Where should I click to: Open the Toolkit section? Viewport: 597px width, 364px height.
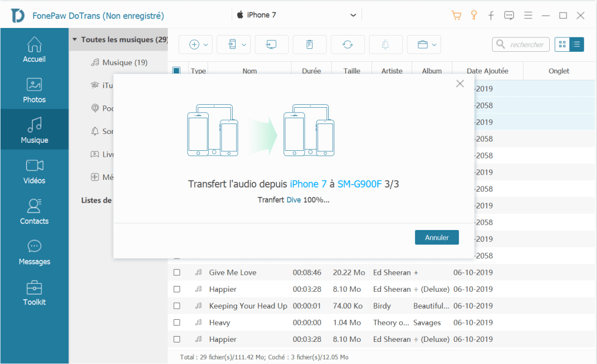point(34,293)
